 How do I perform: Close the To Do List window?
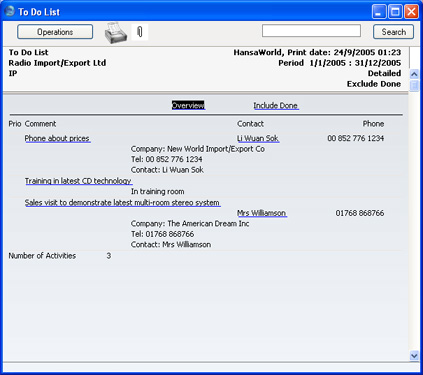point(412,12)
